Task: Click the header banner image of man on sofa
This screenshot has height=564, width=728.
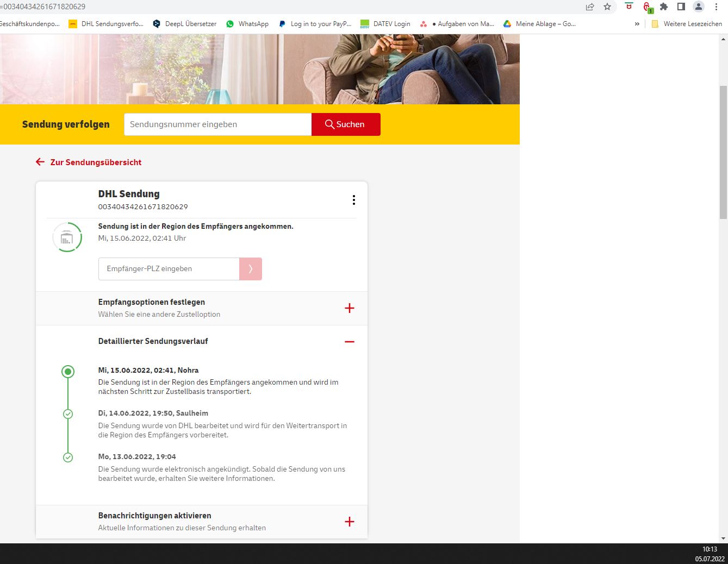Action: click(260, 69)
